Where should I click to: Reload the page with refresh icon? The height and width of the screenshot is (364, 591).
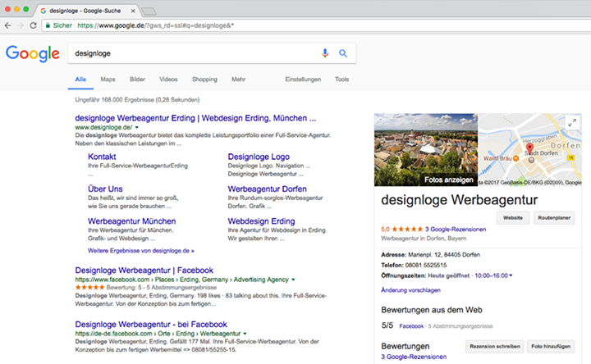33,25
